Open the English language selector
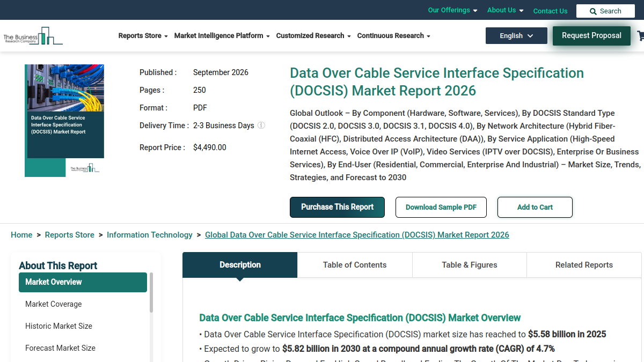The image size is (644, 362). (516, 36)
